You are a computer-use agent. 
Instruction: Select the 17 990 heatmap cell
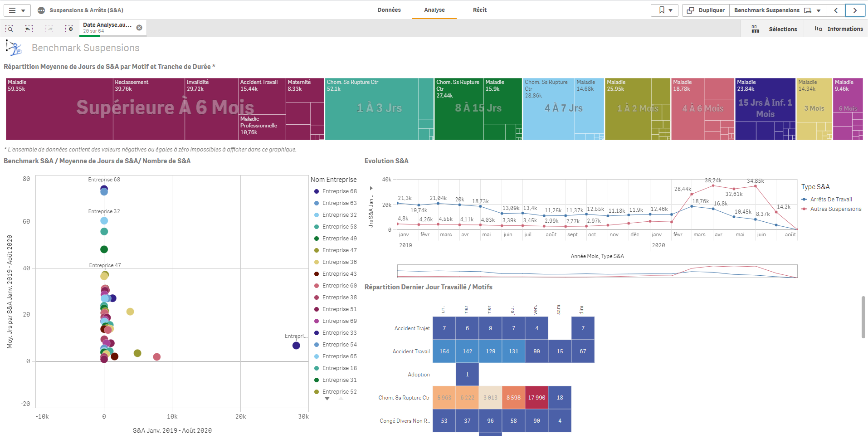[x=536, y=398]
